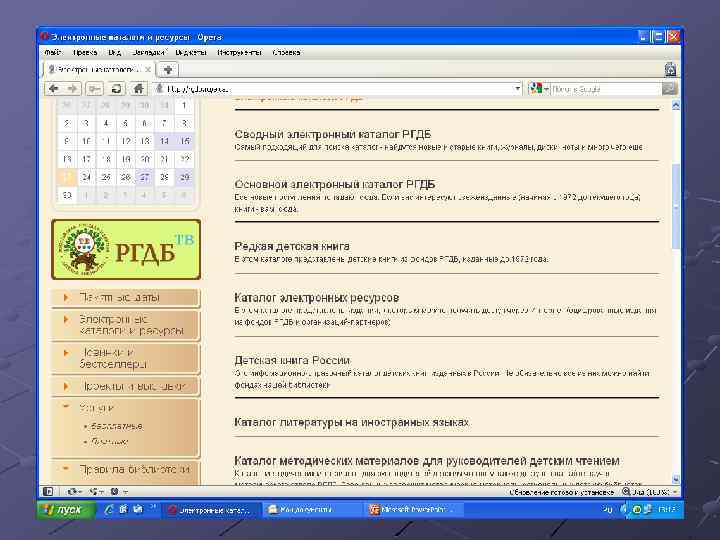Viewport: 720px width, 540px height.
Task: Open the address bar history dropdown
Action: point(518,88)
